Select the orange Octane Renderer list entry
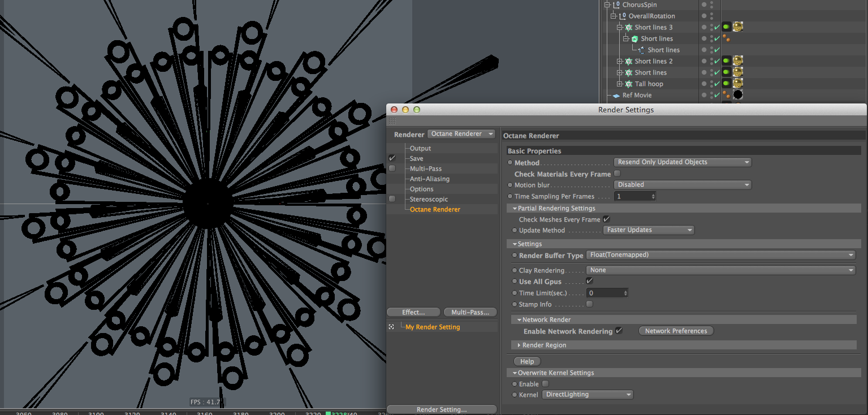 (435, 209)
